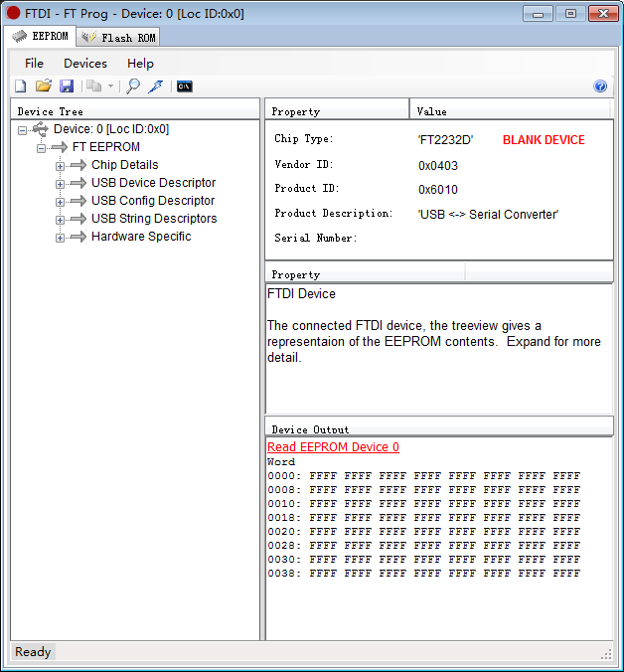Viewport: 624px width, 672px height.
Task: Open the Help menu
Action: click(x=140, y=64)
